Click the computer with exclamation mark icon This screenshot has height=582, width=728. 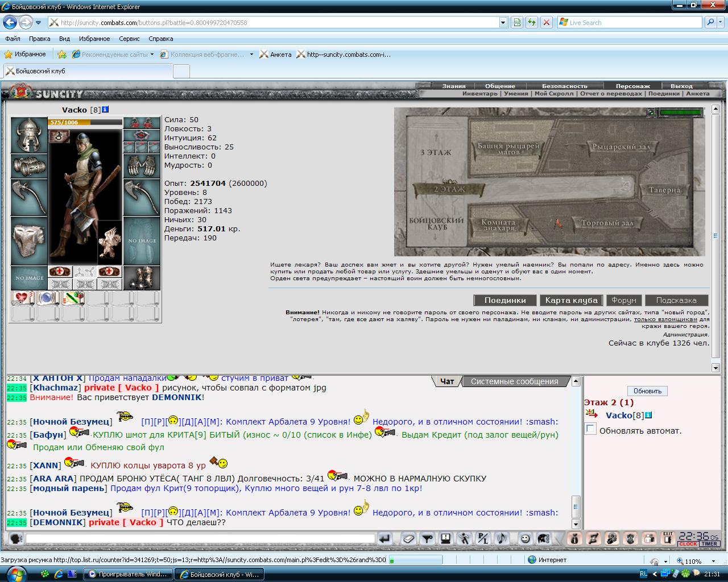pyautogui.click(x=446, y=538)
